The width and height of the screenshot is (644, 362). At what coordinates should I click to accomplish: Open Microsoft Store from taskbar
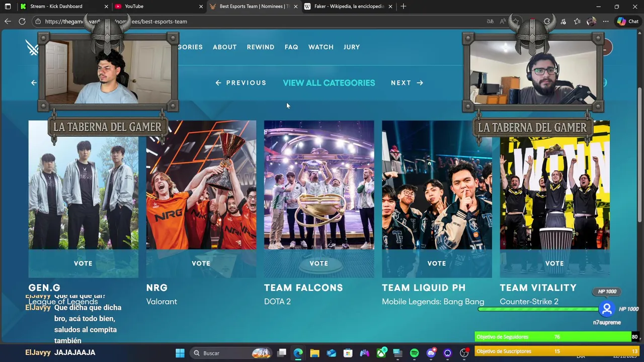point(348,353)
